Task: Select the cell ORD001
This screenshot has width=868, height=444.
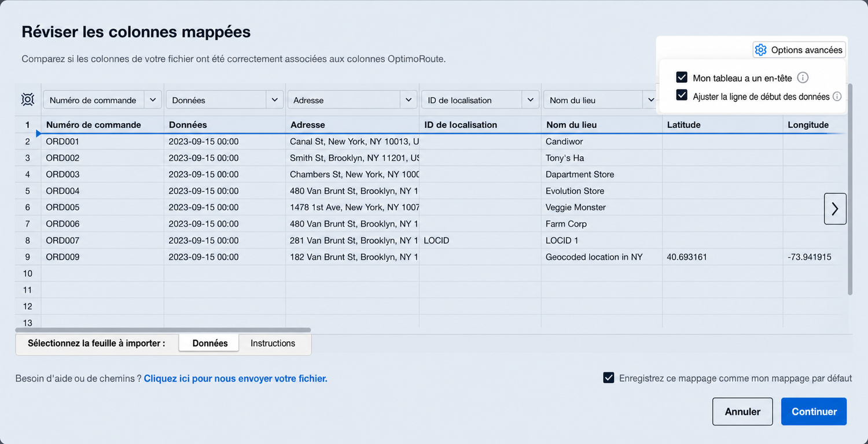Action: tap(102, 142)
